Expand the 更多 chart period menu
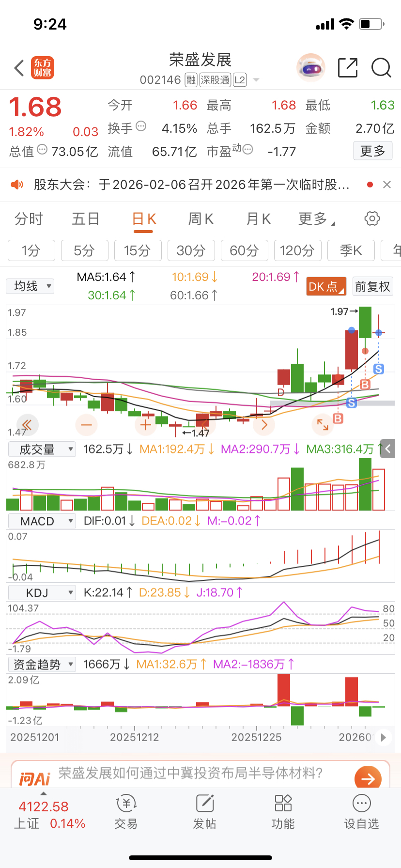401x868 pixels. (x=317, y=219)
